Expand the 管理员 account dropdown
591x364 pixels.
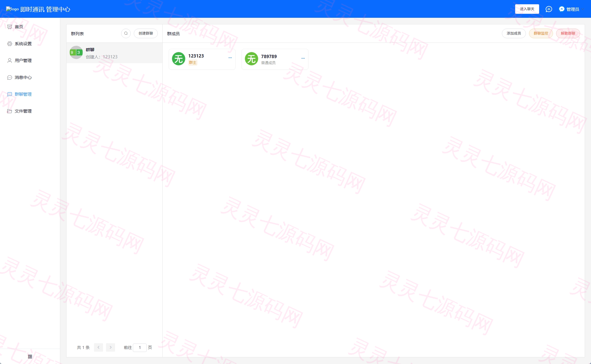point(572,9)
